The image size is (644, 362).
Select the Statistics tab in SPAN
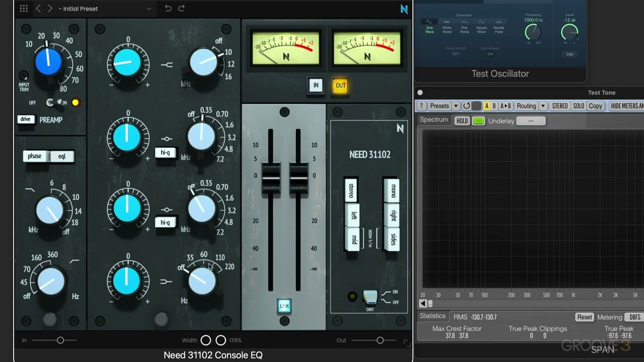(x=433, y=316)
